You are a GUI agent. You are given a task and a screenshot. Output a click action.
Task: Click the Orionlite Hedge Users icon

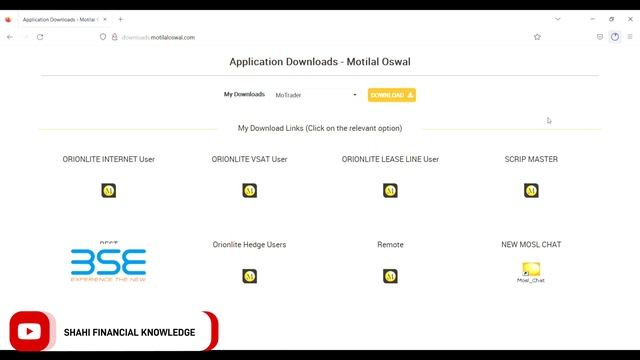pyautogui.click(x=249, y=276)
